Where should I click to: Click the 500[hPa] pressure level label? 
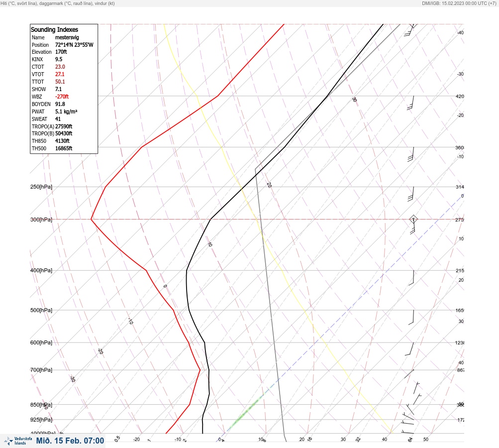click(x=41, y=310)
